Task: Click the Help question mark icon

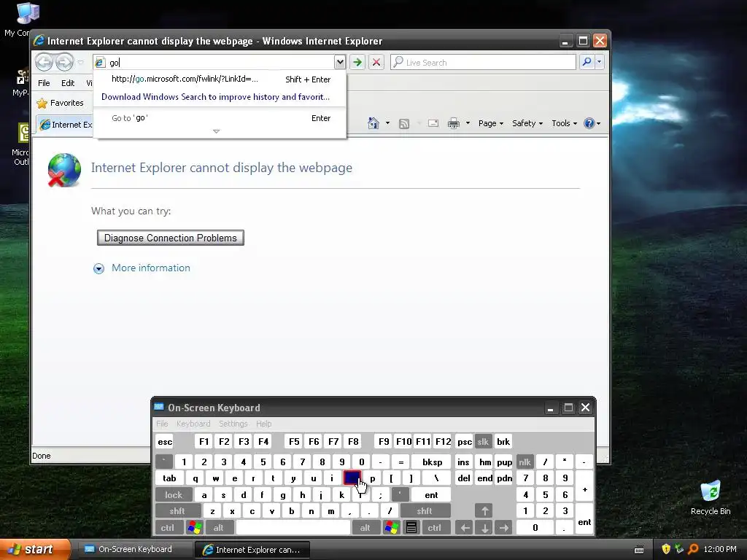Action: coord(589,123)
